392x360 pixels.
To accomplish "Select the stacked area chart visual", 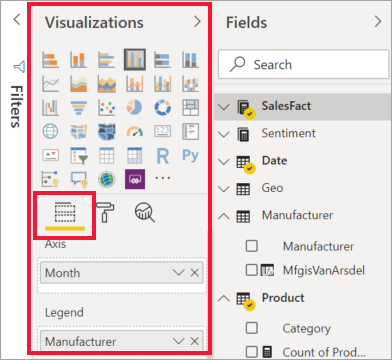I will point(107,84).
